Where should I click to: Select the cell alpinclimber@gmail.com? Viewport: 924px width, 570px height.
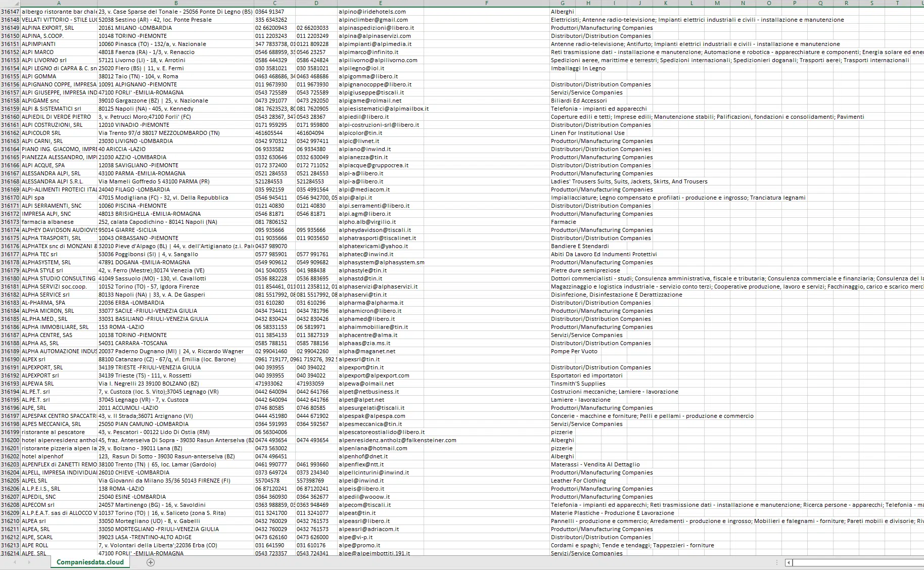380,20
